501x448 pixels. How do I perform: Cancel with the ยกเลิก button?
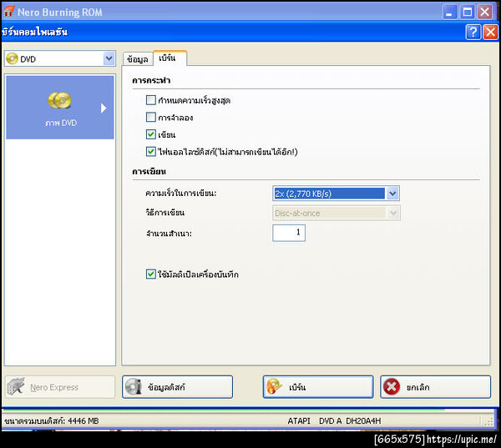point(436,387)
